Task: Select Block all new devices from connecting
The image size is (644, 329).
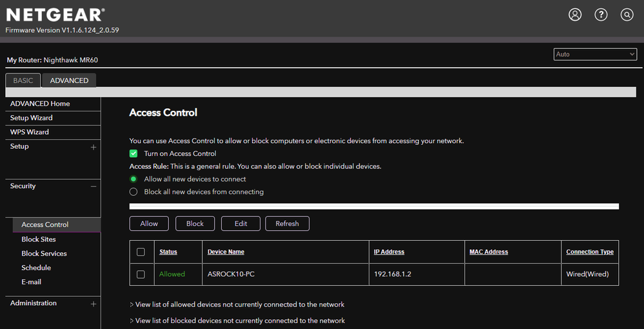Action: coord(133,192)
